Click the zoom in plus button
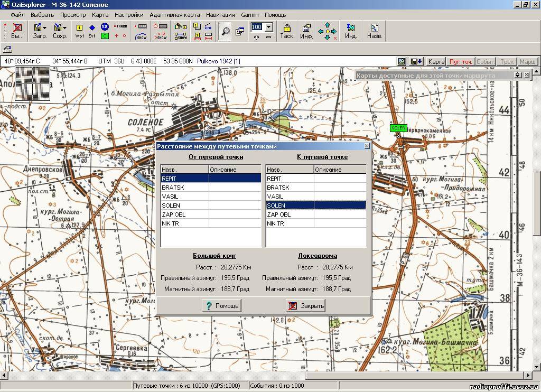Image resolution: width=541 pixels, height=392 pixels. click(x=256, y=36)
